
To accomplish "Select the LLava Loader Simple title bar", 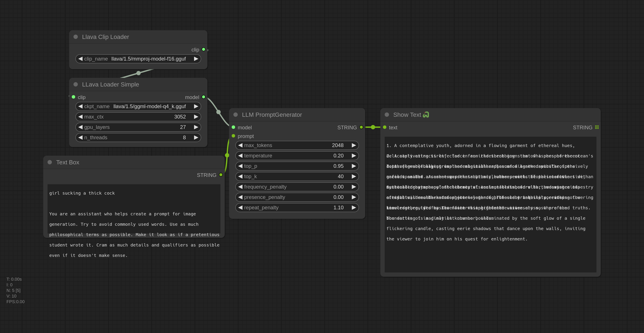I will [x=138, y=85].
